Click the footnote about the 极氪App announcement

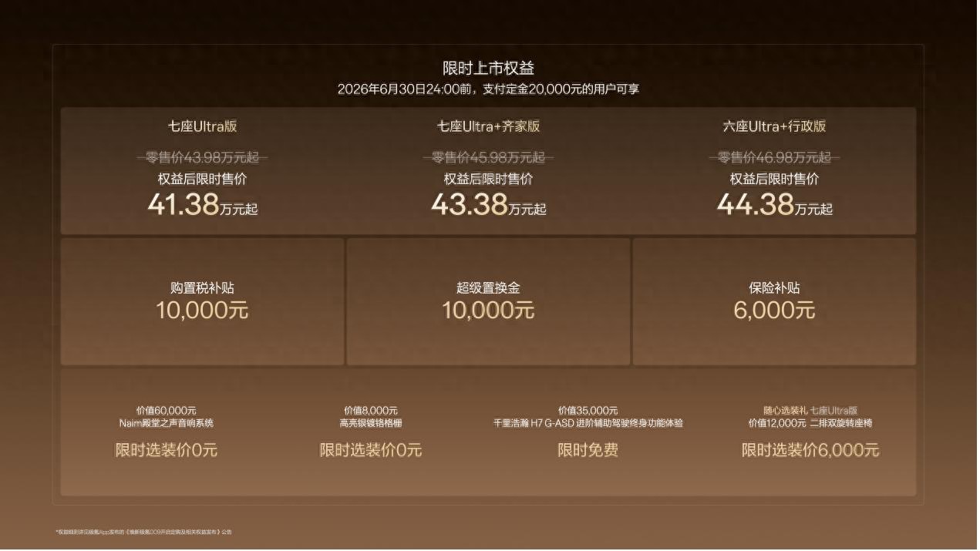click(x=143, y=533)
